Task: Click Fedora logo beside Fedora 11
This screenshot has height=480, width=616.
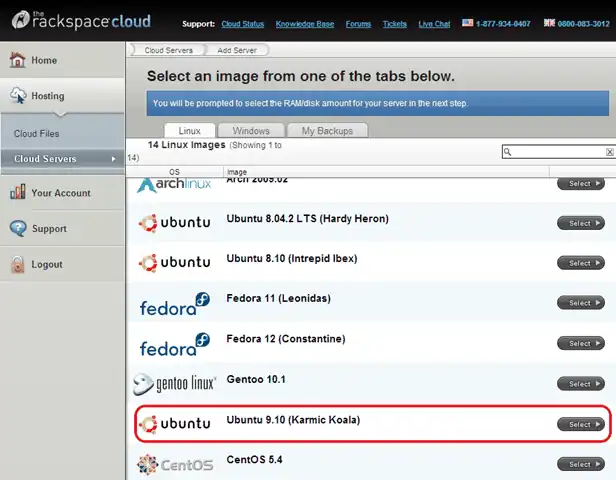Action: (x=174, y=302)
